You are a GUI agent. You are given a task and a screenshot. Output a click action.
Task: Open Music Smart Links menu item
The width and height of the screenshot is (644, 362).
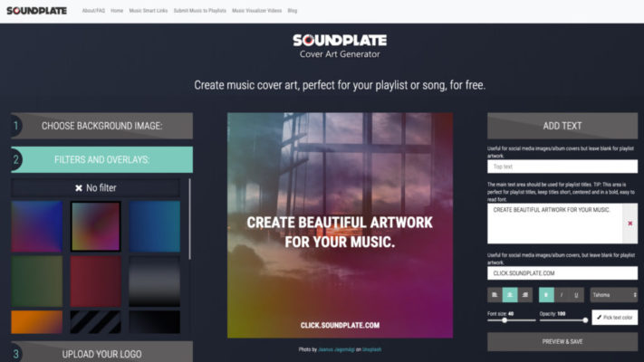(x=149, y=11)
